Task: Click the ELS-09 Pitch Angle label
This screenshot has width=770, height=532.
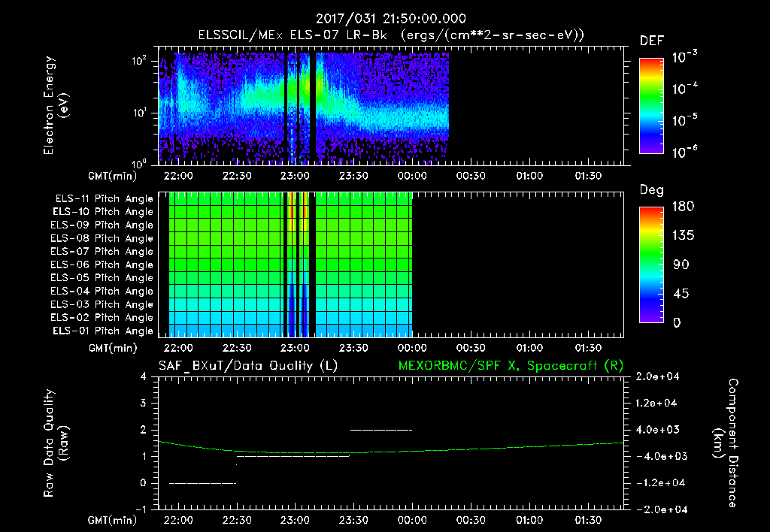Action: coord(102,225)
